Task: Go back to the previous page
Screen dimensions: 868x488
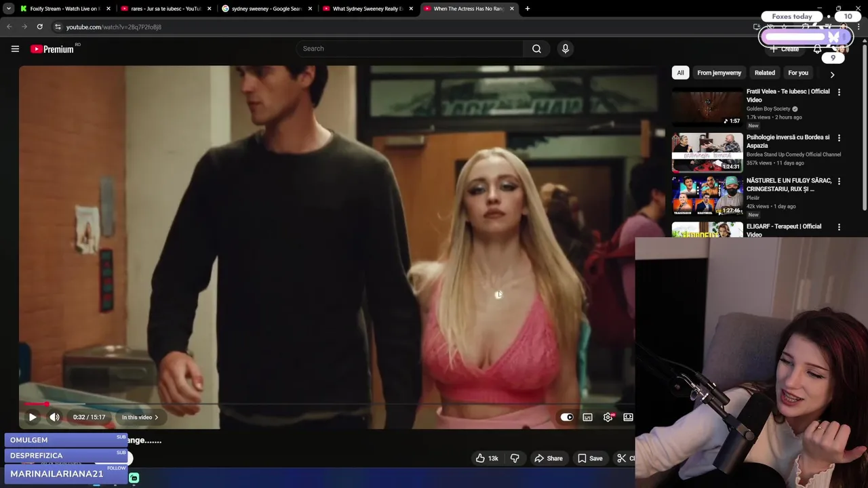Action: [x=9, y=26]
